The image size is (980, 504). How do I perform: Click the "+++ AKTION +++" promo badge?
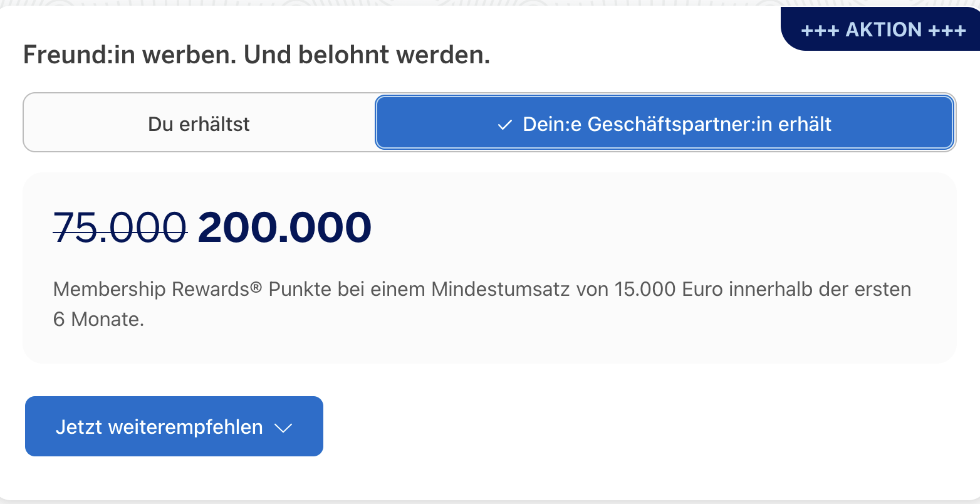click(882, 29)
